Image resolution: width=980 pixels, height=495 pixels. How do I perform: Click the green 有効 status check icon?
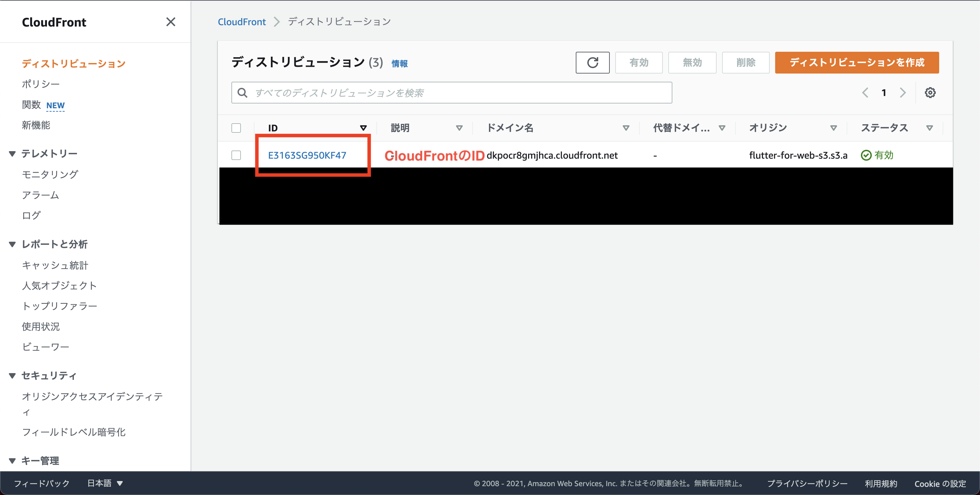point(866,155)
